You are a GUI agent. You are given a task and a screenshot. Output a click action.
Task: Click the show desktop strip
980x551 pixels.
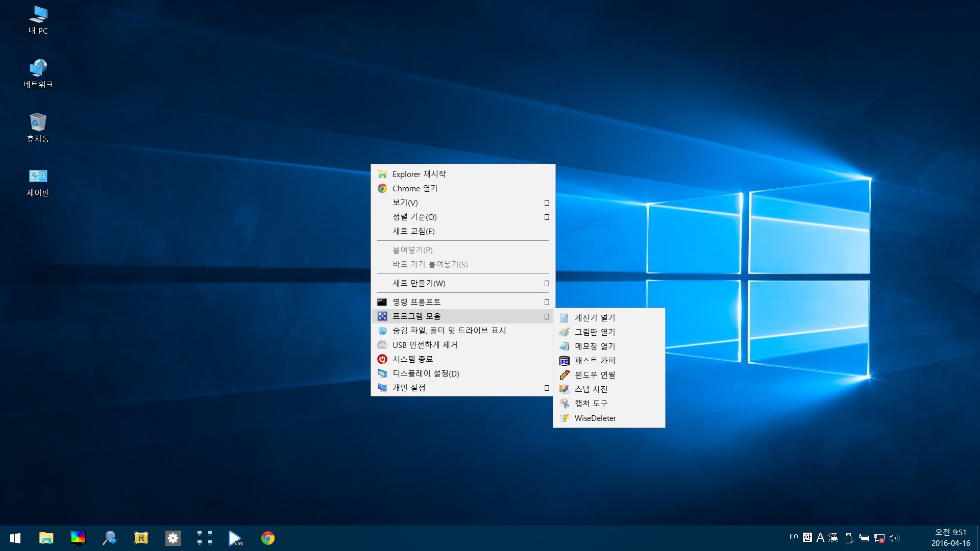click(x=978, y=538)
